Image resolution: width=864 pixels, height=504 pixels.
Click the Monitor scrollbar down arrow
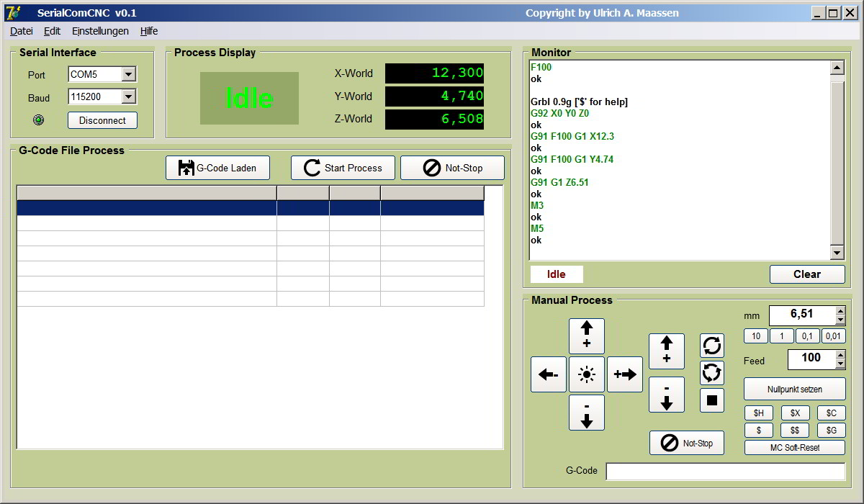click(837, 253)
